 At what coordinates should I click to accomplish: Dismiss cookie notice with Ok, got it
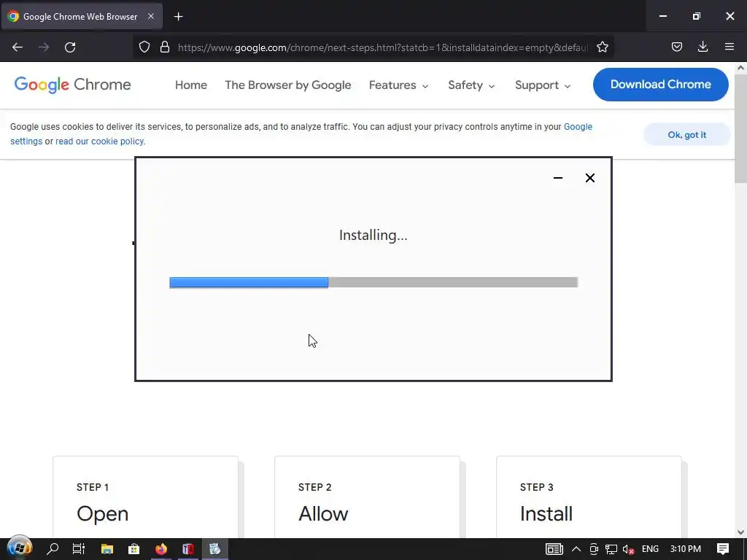pyautogui.click(x=686, y=135)
